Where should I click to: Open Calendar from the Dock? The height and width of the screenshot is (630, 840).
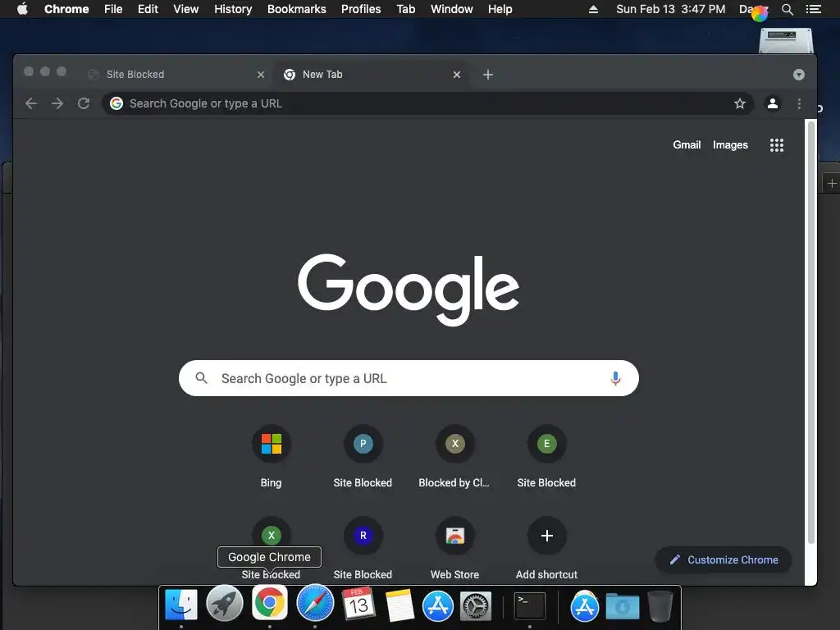[358, 604]
